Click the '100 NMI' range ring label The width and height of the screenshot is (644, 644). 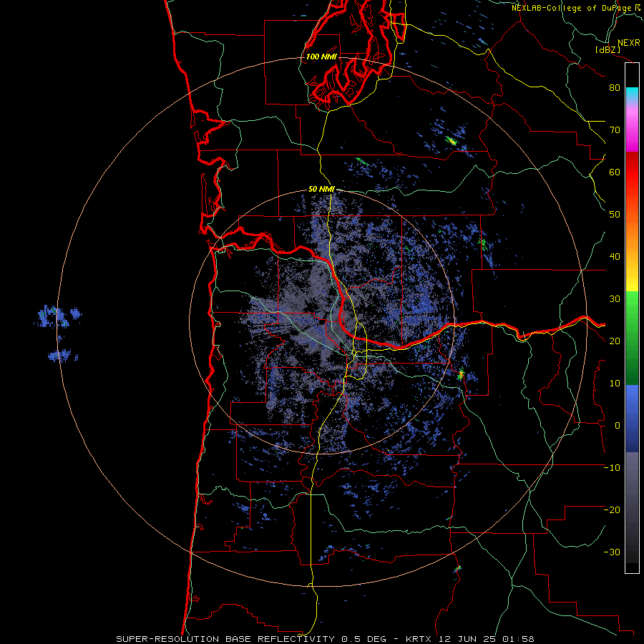point(321,57)
